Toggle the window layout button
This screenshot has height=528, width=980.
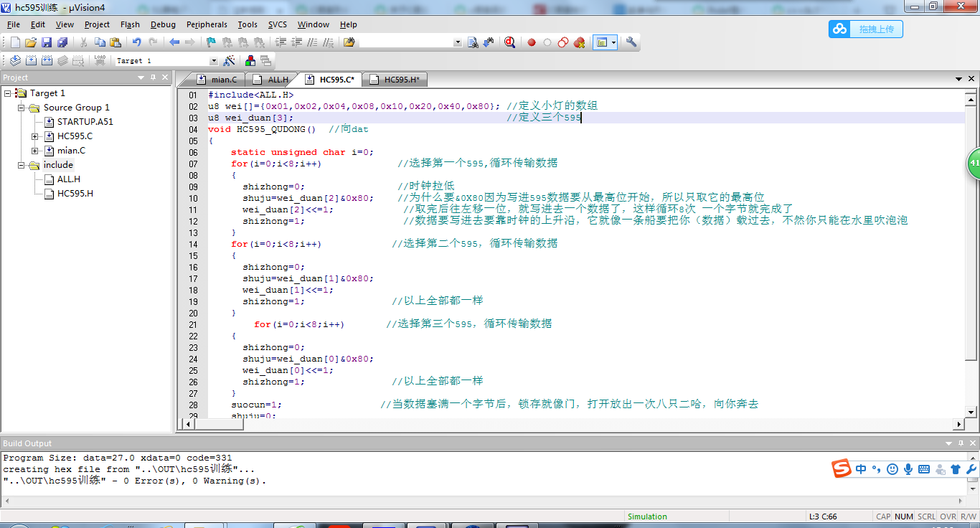point(602,42)
